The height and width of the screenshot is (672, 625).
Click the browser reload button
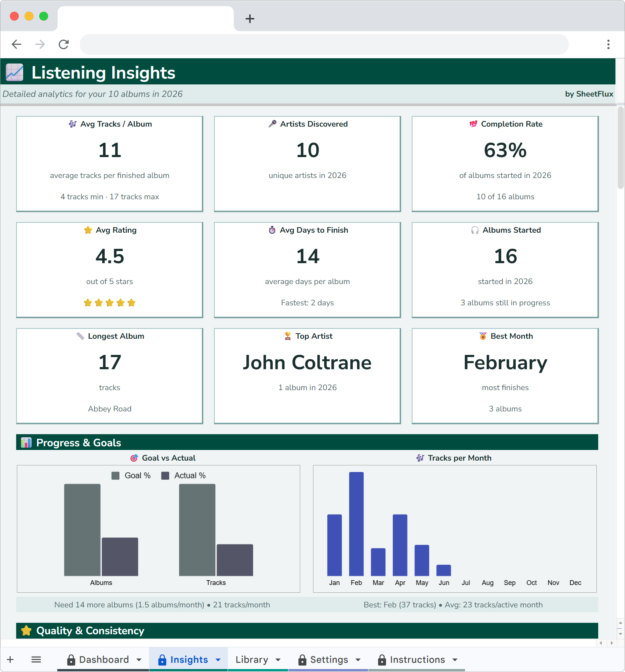tap(63, 44)
